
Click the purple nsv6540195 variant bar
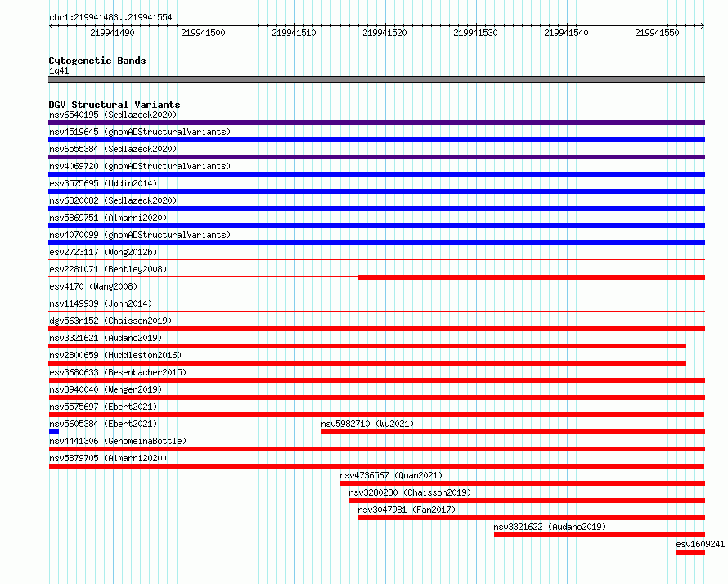point(376,123)
